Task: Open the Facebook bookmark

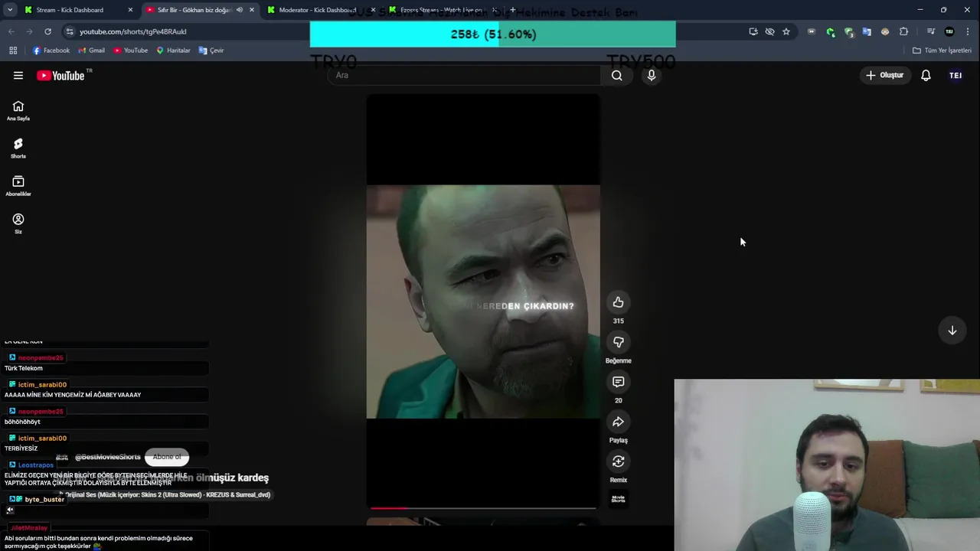Action: (x=51, y=51)
